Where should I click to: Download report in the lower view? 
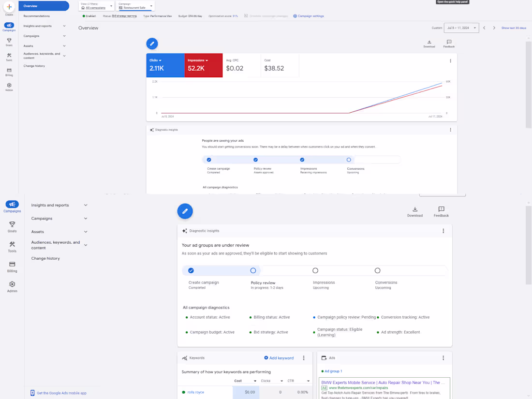(x=415, y=212)
